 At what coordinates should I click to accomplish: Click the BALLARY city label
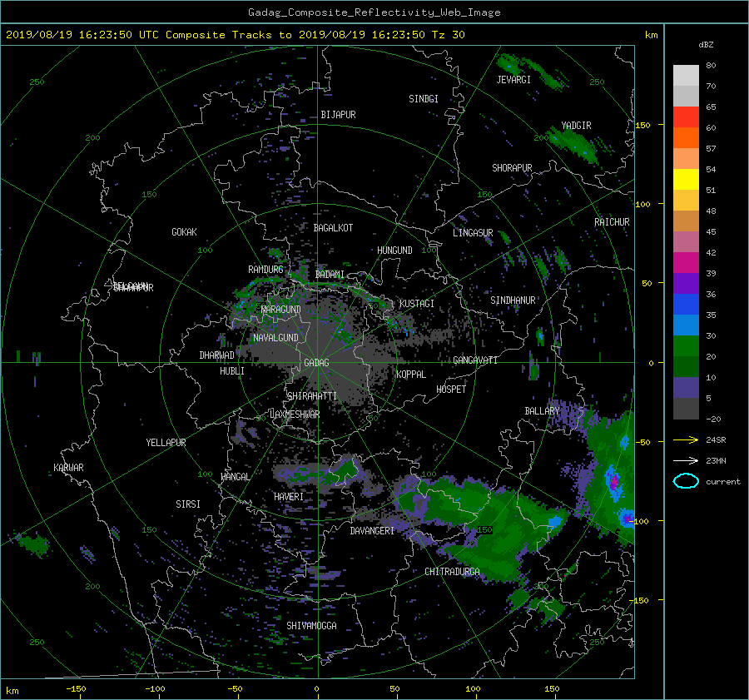pyautogui.click(x=542, y=411)
